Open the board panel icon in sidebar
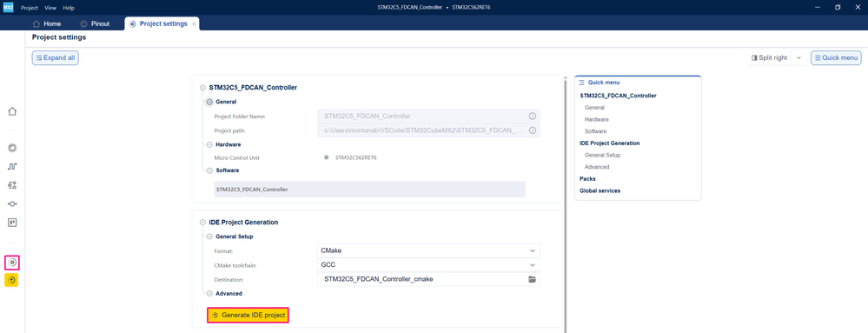This screenshot has height=333, width=868. click(12, 223)
